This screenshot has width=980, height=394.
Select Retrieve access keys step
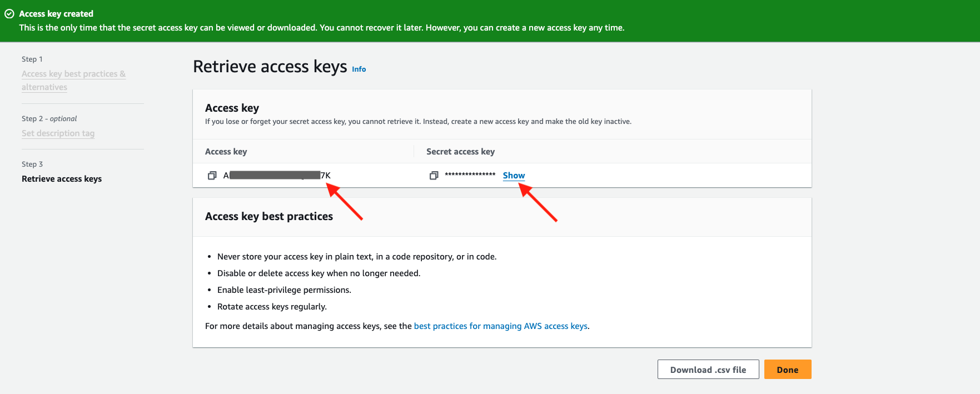coord(62,179)
